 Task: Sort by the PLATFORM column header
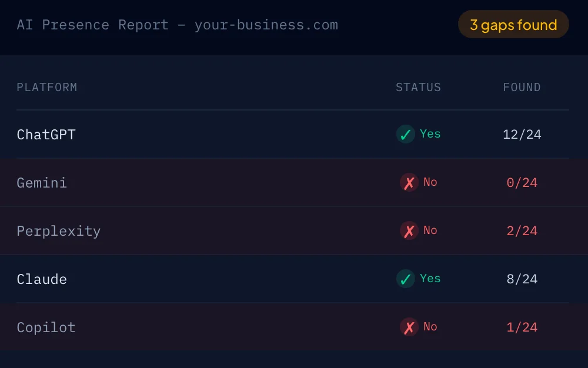(46, 87)
